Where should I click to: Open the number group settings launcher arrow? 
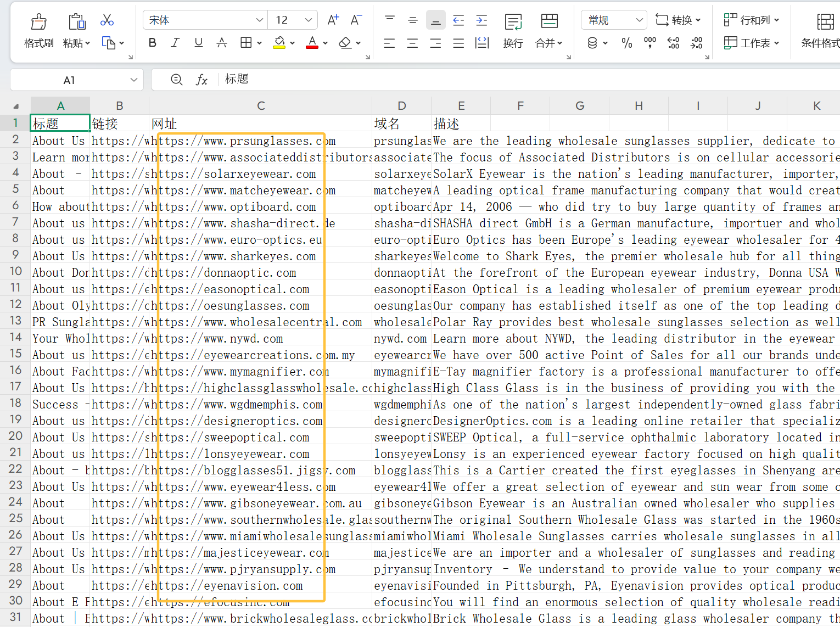point(707,57)
